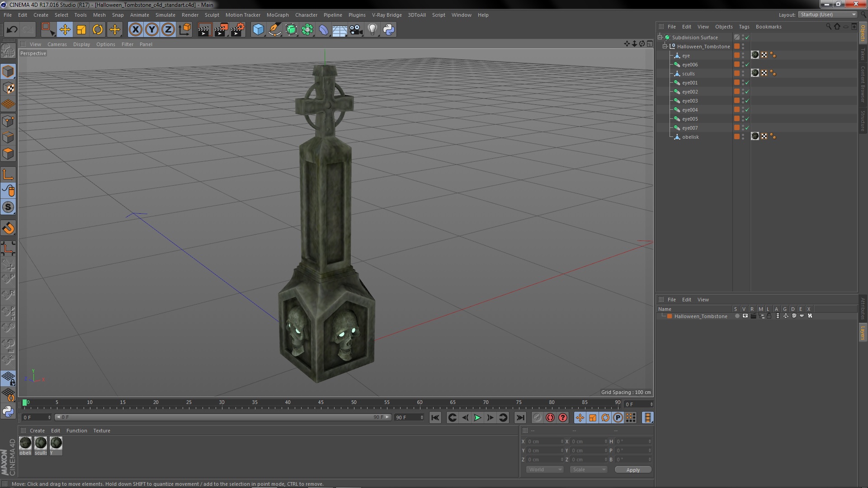The height and width of the screenshot is (488, 868).
Task: Toggle the green check of eye001
Action: [x=747, y=83]
